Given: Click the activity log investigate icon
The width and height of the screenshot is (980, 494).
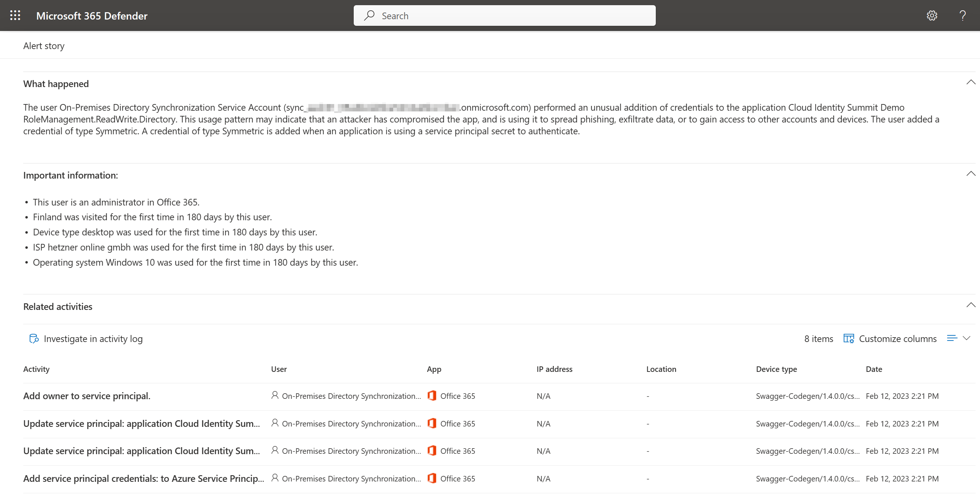Looking at the screenshot, I should click(x=34, y=339).
